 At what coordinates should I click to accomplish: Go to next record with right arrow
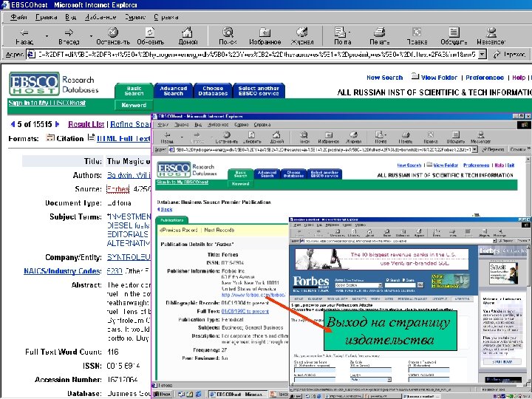point(57,124)
